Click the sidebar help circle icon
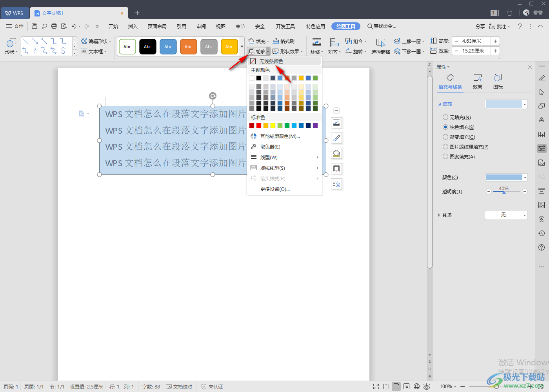This screenshot has width=549, height=392. tap(542, 247)
